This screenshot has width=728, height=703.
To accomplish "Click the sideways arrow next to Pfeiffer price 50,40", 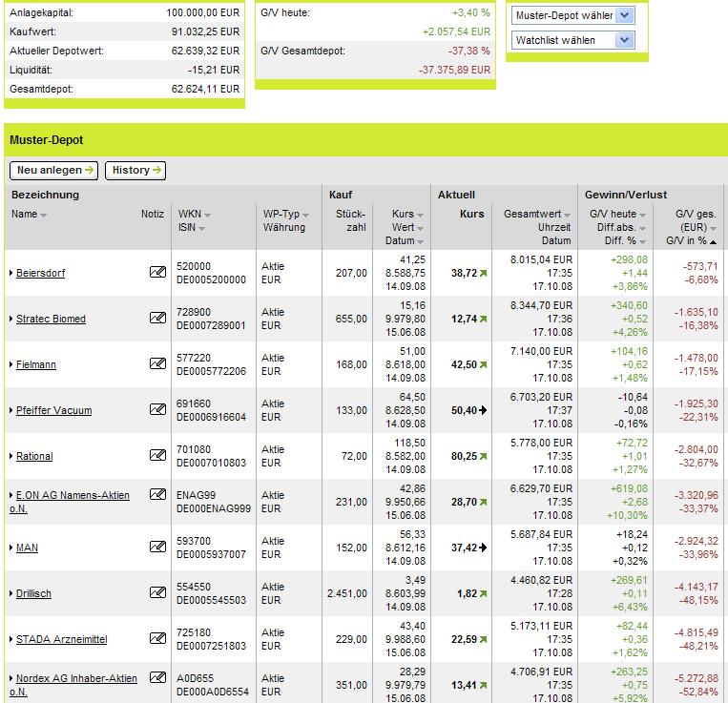I will point(484,410).
